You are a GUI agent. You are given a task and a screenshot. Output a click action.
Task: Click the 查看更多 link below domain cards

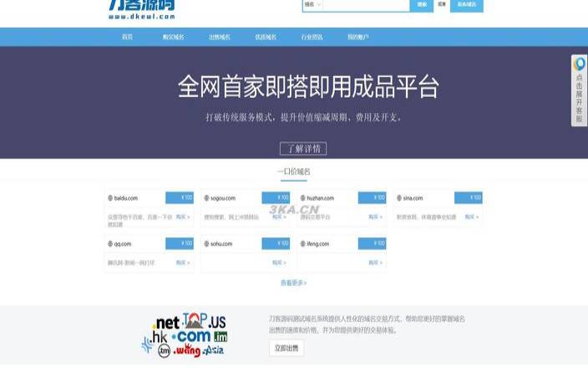pyautogui.click(x=294, y=283)
